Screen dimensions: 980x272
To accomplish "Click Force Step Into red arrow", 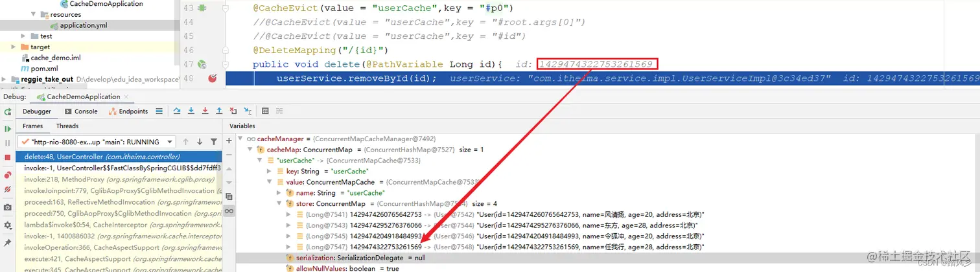I will click(205, 111).
